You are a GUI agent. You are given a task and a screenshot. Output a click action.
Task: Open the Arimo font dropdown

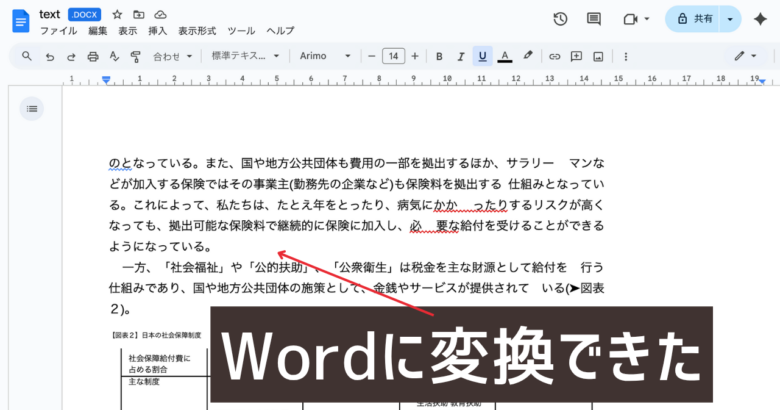pos(325,56)
